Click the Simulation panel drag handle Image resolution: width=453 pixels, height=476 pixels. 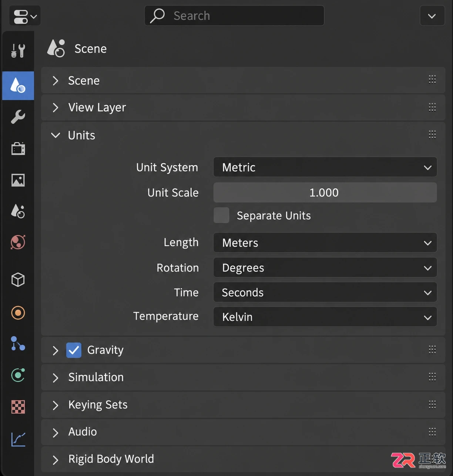[x=432, y=377]
